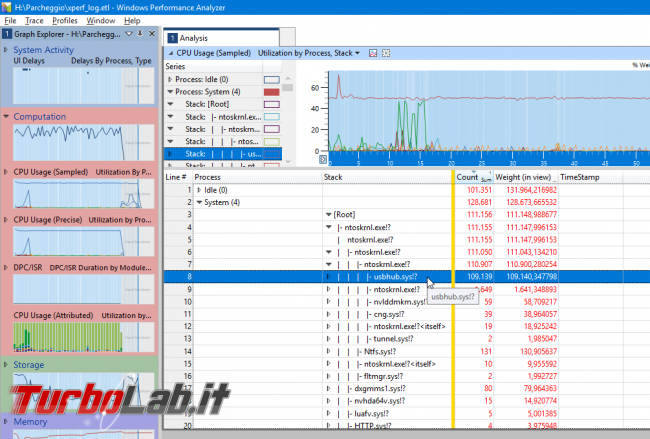
Task: Sort by the TimeStamp column header
Action: tap(590, 177)
